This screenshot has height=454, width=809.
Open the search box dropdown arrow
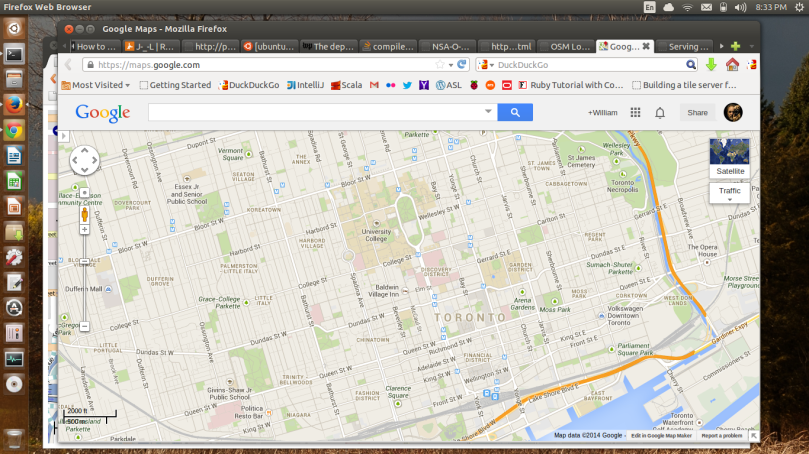488,111
